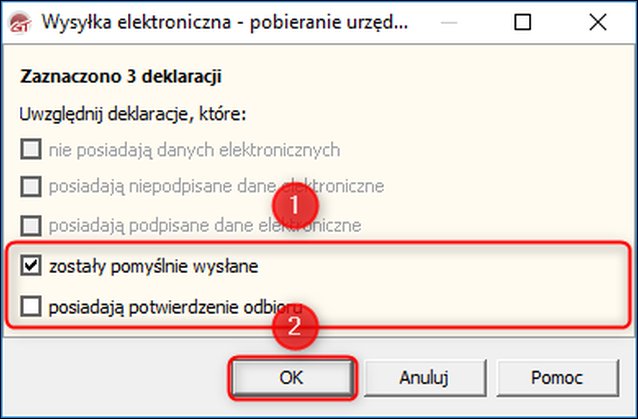Cancel the dialog using the Anuluj button
Viewport: 638px width, 419px height.
click(x=424, y=378)
